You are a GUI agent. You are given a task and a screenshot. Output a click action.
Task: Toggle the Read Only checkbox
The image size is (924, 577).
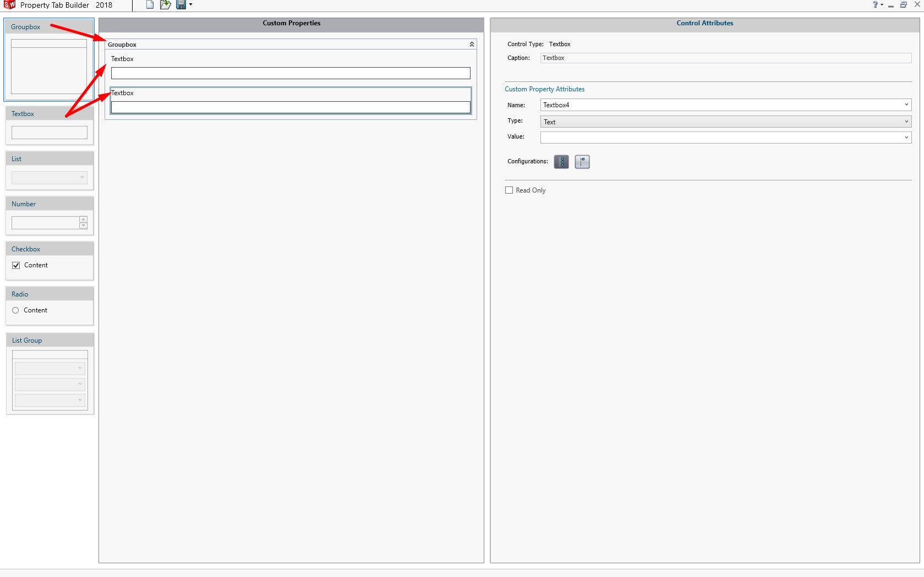coord(509,190)
